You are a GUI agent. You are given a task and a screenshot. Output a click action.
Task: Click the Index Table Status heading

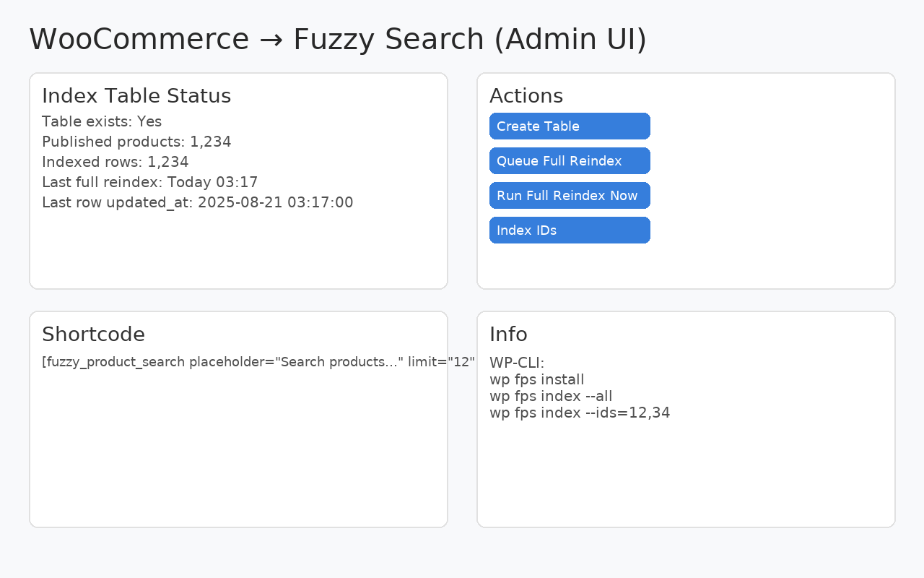[136, 96]
